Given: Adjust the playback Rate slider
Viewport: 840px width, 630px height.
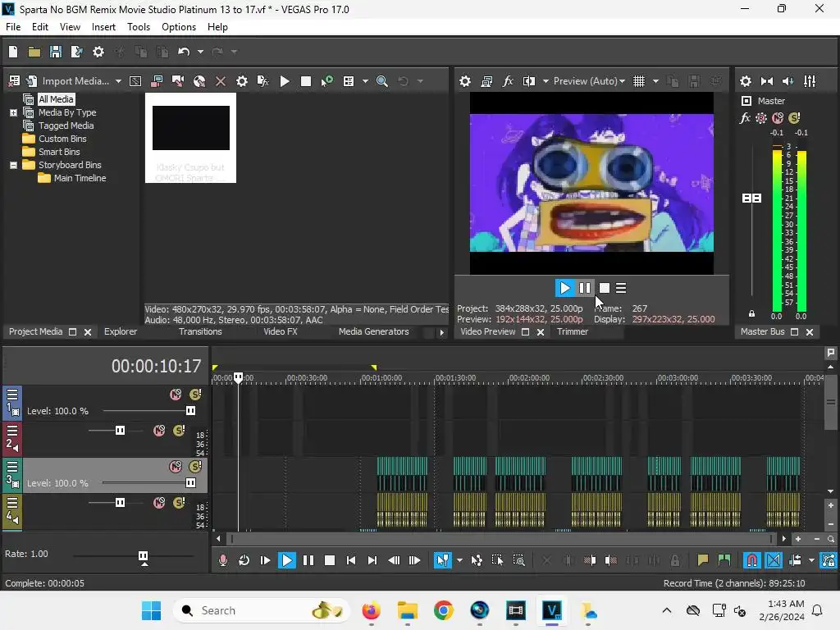Looking at the screenshot, I should (143, 556).
